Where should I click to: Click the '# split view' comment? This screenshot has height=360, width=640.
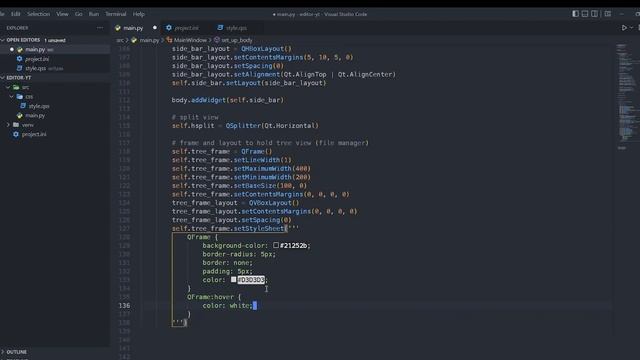click(195, 117)
